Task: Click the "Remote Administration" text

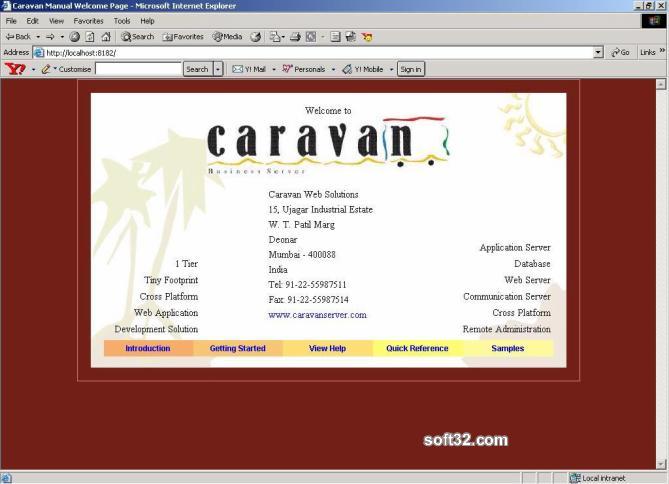Action: 506,329
